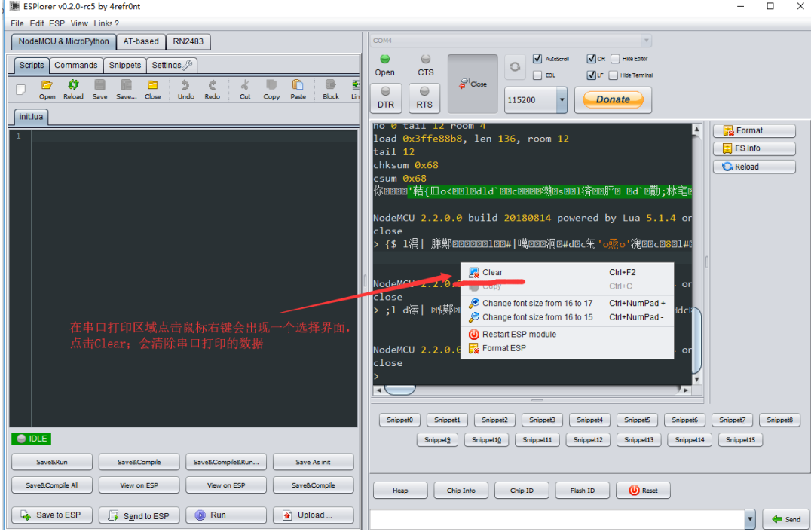Cut selection with the scissors icon
This screenshot has width=811, height=532.
[x=245, y=90]
